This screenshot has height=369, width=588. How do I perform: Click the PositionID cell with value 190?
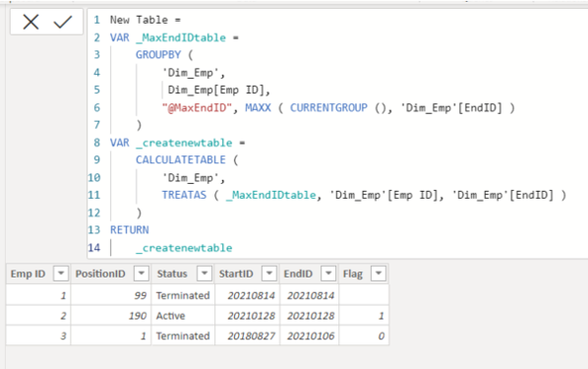point(111,315)
